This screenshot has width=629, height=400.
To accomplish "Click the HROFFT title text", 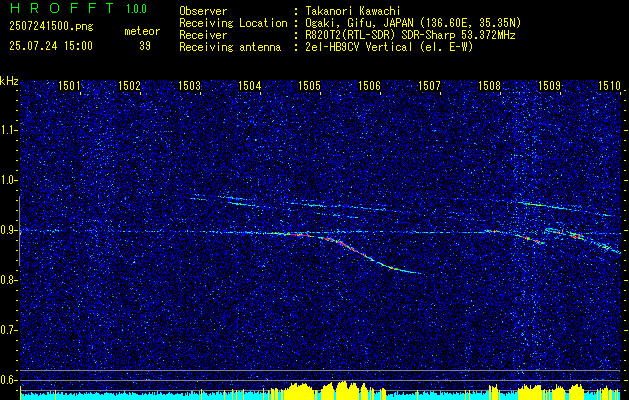I will pyautogui.click(x=62, y=8).
